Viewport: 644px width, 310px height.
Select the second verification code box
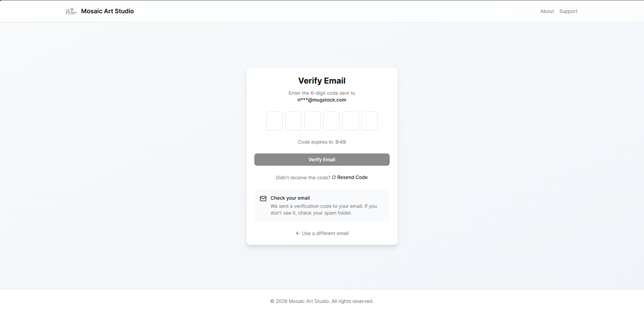(x=293, y=121)
